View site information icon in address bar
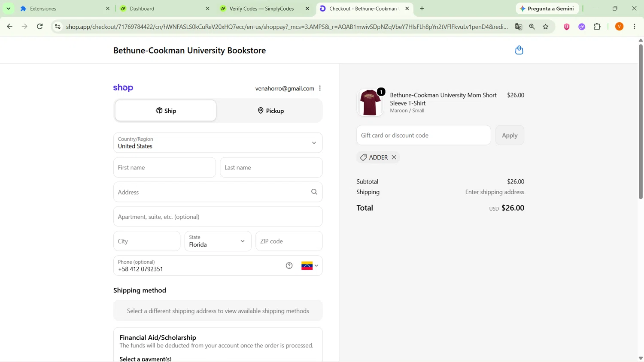This screenshot has width=644, height=362. click(58, 27)
